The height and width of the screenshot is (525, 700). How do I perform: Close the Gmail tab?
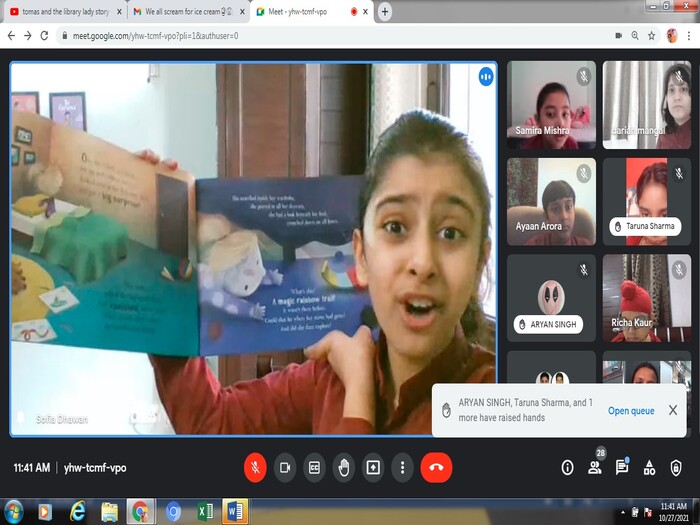(x=242, y=12)
